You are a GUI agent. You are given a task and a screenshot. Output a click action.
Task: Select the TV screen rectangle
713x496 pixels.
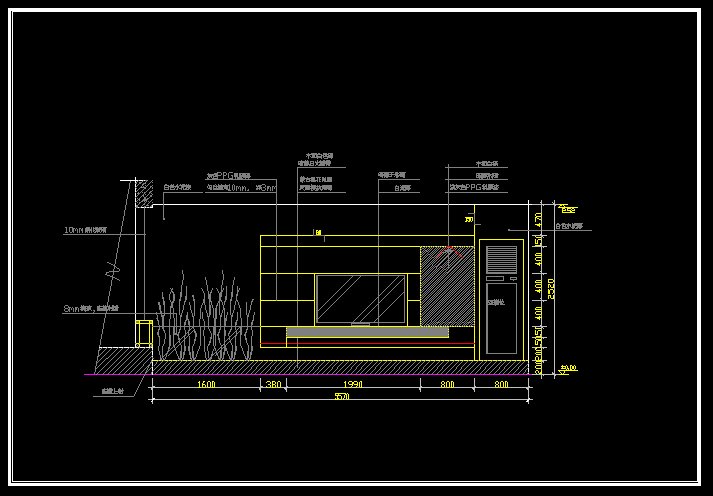coord(361,297)
